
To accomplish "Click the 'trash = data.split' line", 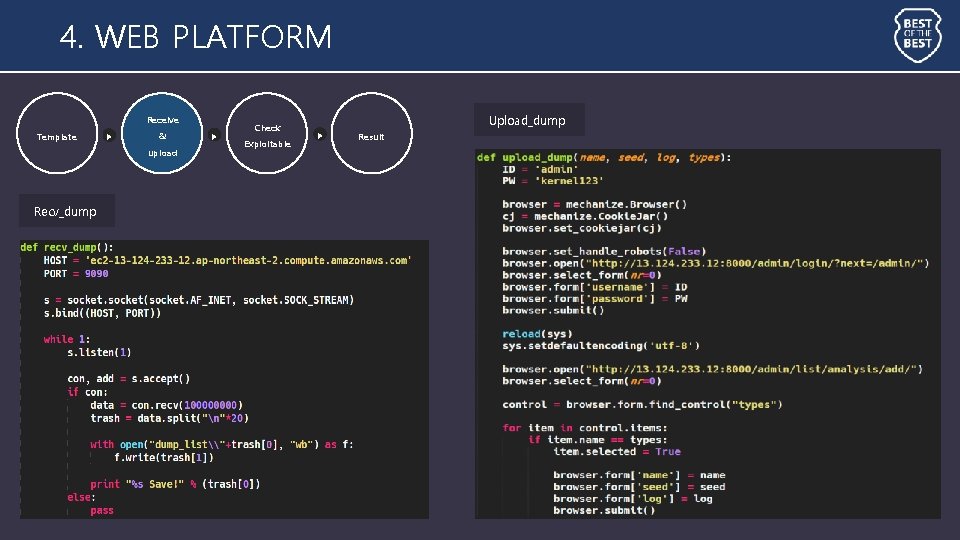I will pos(170,418).
